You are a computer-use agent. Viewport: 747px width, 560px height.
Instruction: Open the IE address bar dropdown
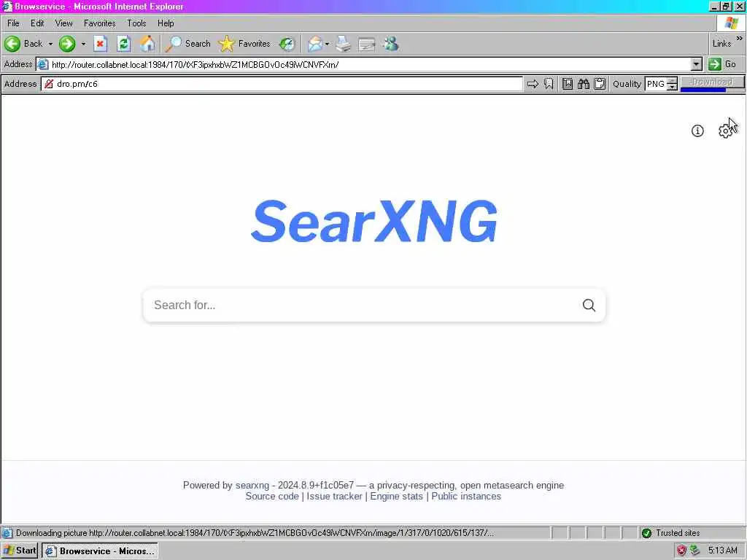click(697, 64)
